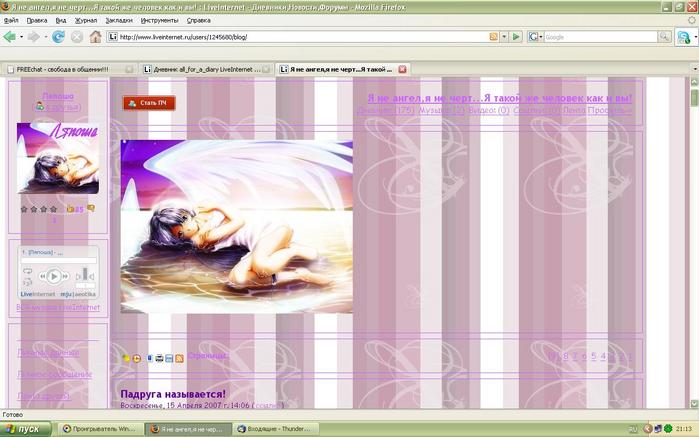Toggle shuffle in the music player widget
The height and width of the screenshot is (437, 699).
27,281
